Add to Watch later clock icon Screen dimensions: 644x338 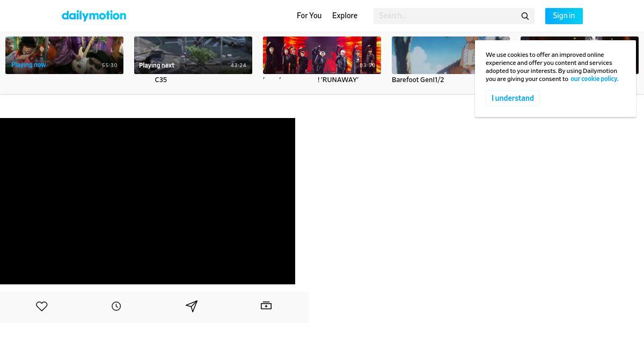[x=116, y=306]
